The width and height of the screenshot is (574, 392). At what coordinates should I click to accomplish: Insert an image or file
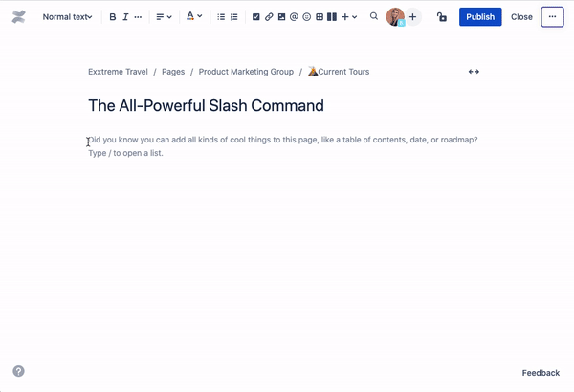(281, 17)
